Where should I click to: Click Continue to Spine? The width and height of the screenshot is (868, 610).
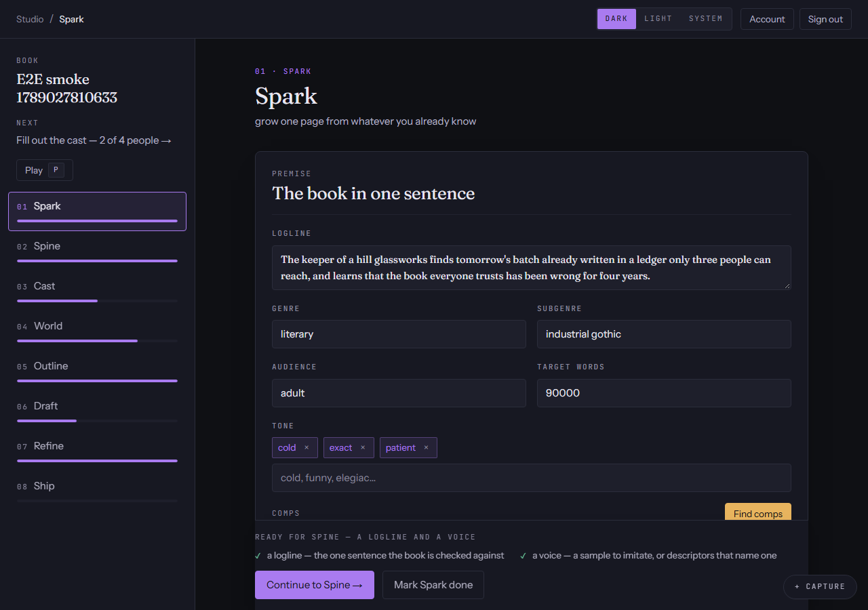[315, 585]
